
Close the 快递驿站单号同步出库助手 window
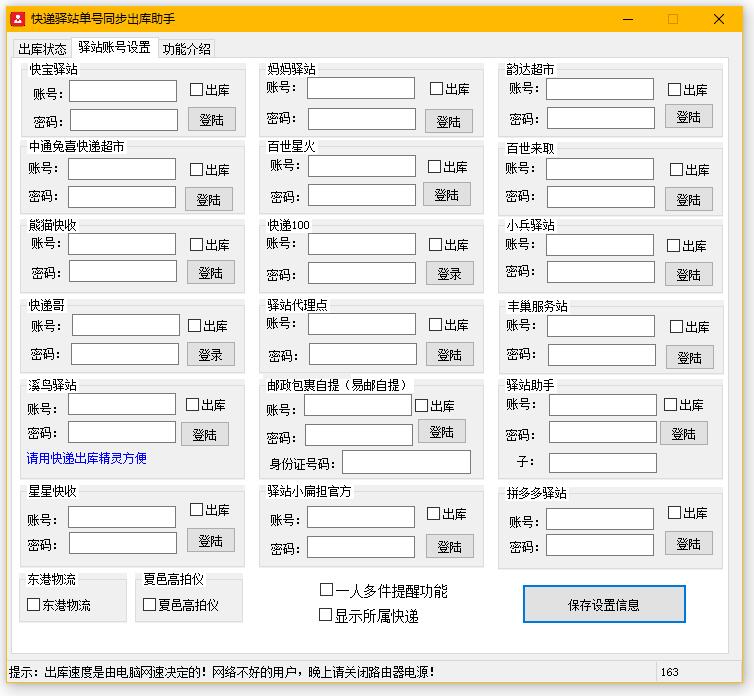coord(719,19)
